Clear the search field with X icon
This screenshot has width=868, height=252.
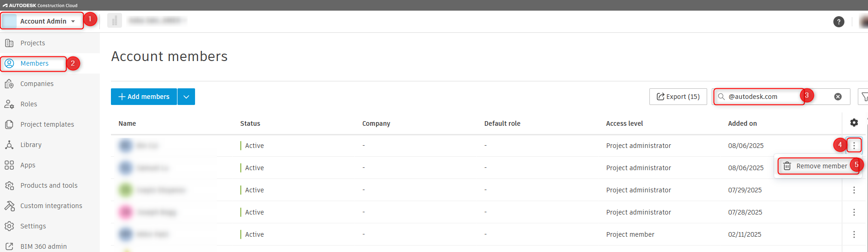click(838, 97)
